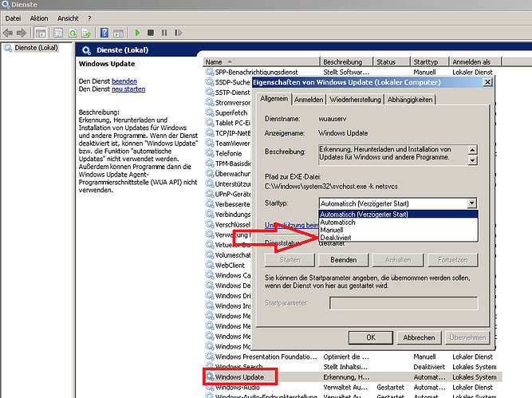The image size is (532, 398).
Task: Click the gear icon beside the SSTP-Dienst row
Action: tap(209, 92)
